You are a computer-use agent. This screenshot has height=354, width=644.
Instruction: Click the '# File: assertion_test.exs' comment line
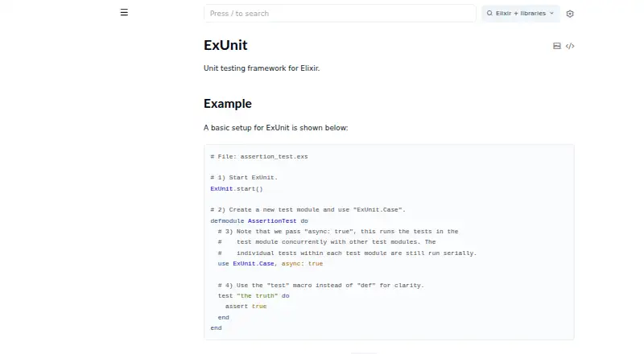(259, 156)
